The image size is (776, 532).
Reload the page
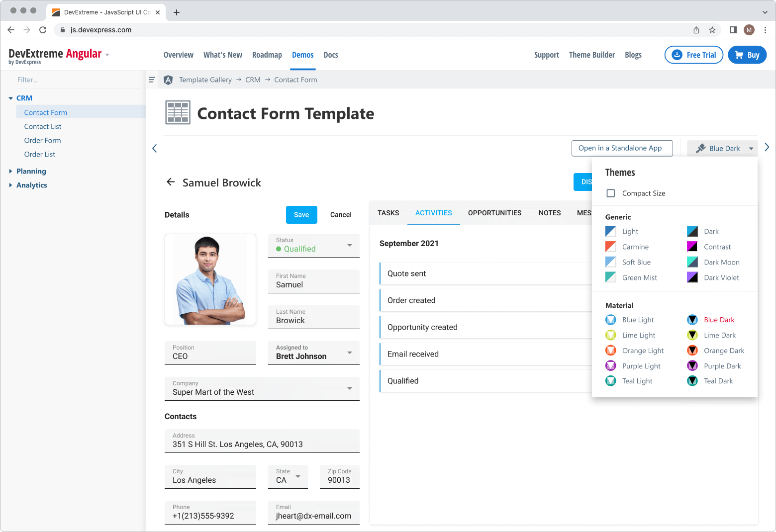[x=43, y=30]
